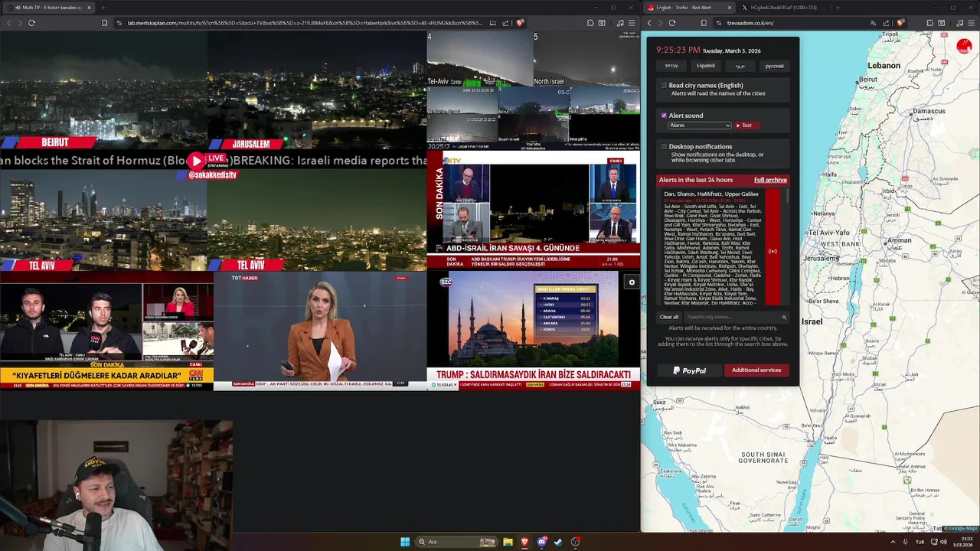
Task: Switch to the X HCgAeALXwAE9CuP tab
Action: point(783,8)
